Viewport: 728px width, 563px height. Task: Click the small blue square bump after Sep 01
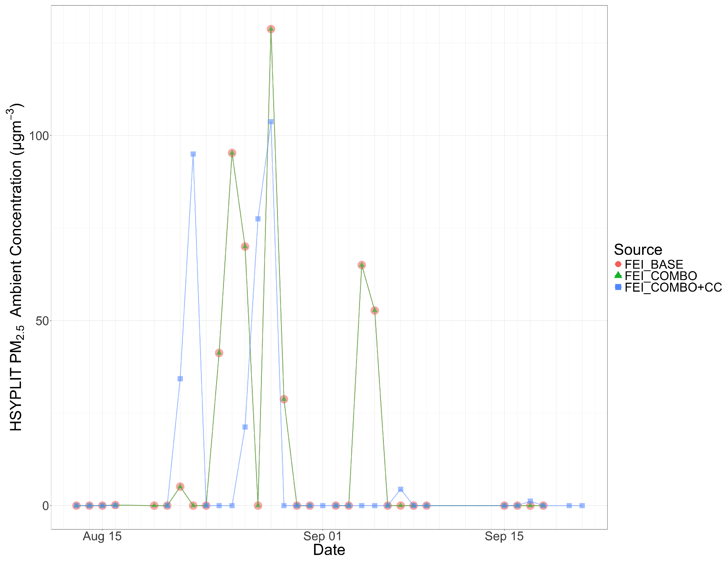pos(401,489)
